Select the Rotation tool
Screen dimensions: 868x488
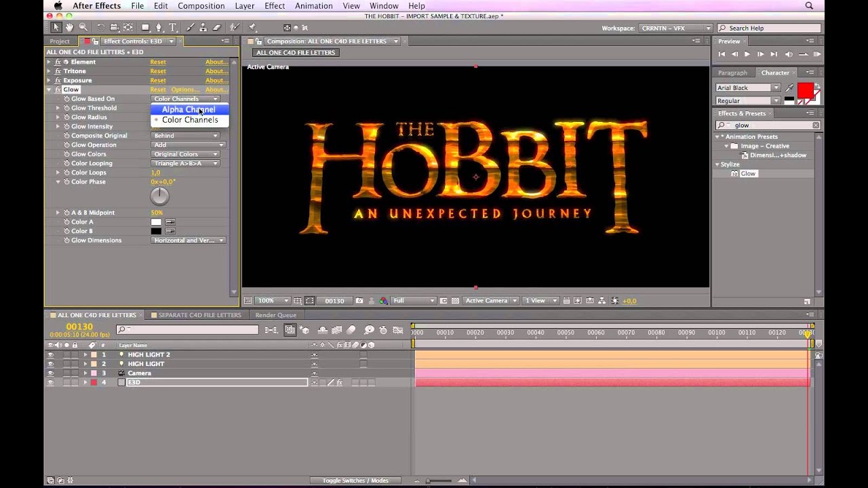(100, 28)
